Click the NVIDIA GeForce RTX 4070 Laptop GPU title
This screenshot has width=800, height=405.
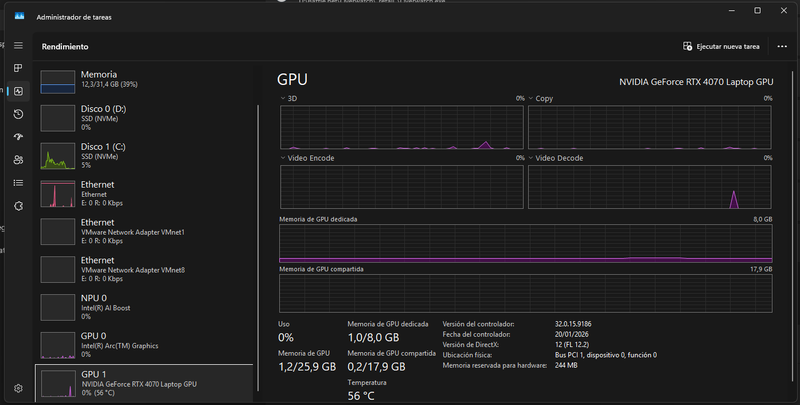click(x=696, y=82)
